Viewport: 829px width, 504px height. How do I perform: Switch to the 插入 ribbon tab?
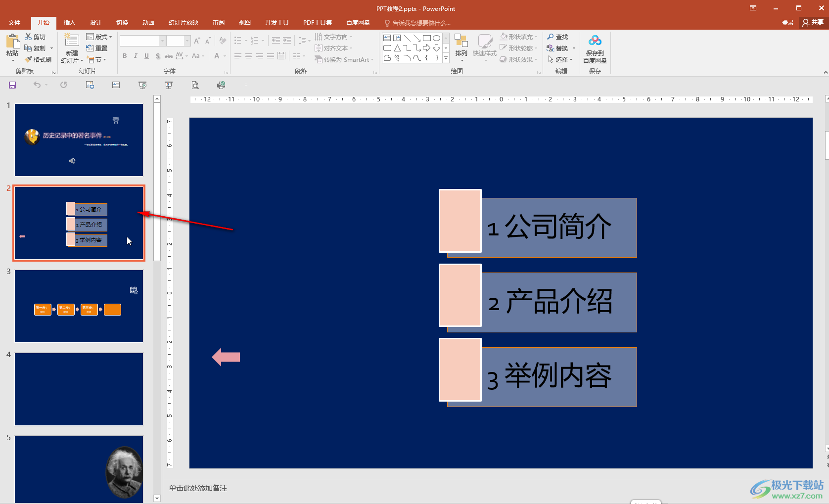(x=69, y=23)
